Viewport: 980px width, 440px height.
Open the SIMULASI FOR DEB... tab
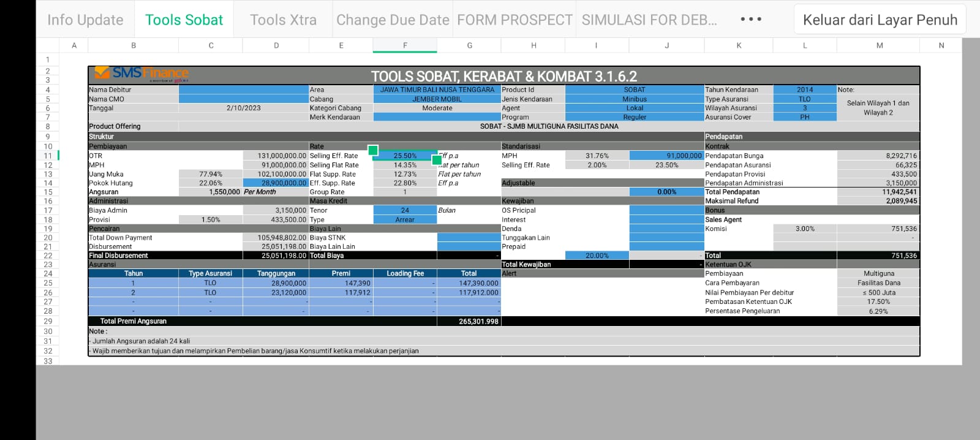(x=649, y=20)
